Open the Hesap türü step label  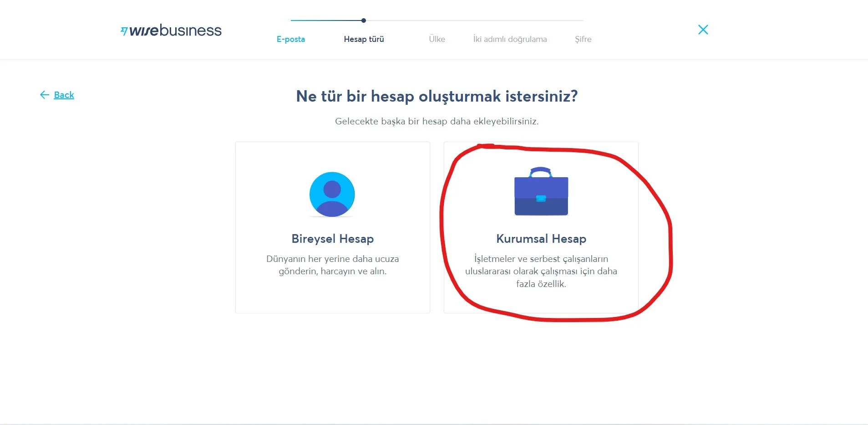click(364, 39)
